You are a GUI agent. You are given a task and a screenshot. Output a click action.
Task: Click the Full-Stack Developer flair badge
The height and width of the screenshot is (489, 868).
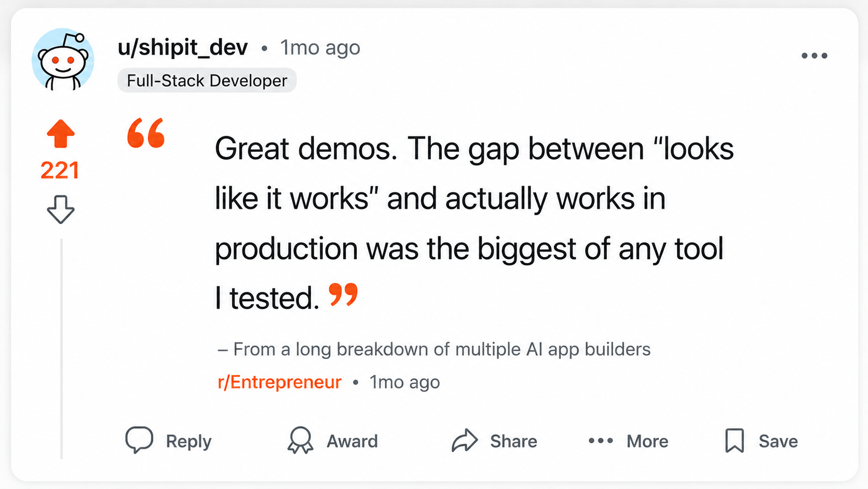[207, 81]
